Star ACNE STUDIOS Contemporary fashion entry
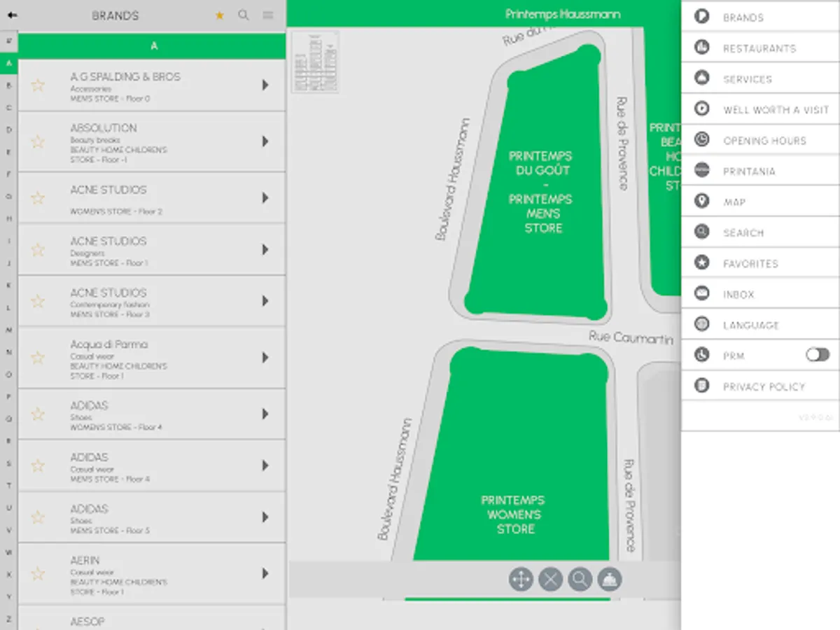Viewport: 840px width, 630px height. [38, 302]
